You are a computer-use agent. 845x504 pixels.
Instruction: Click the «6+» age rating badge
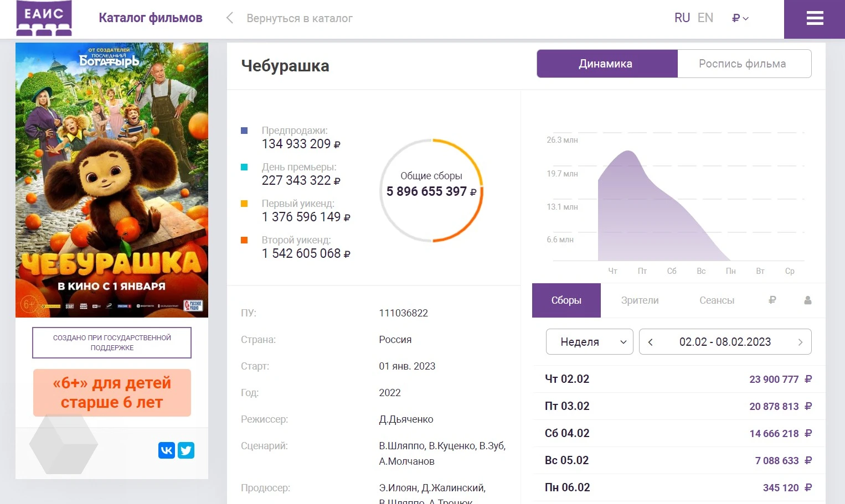coord(112,393)
